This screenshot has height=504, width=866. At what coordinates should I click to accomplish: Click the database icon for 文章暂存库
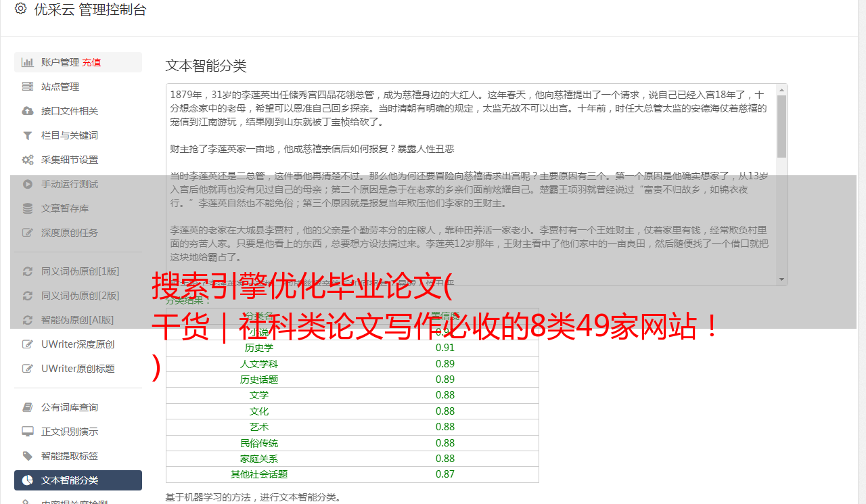click(x=28, y=208)
